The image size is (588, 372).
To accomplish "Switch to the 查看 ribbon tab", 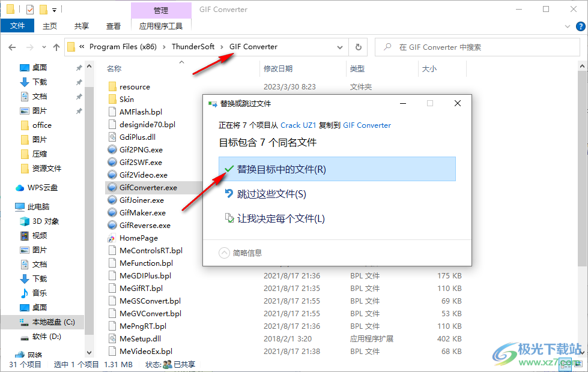I will coord(114,26).
